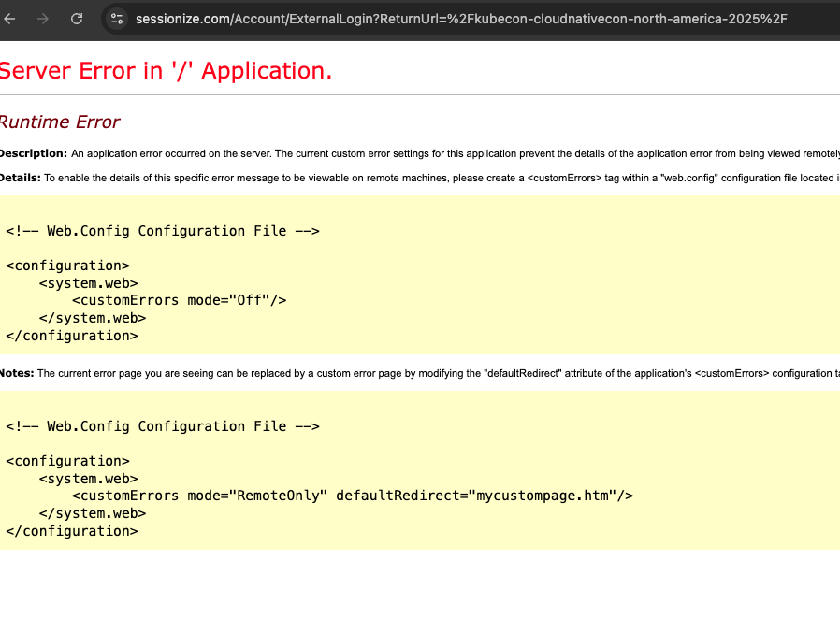This screenshot has height=618, width=840.
Task: Click the second closing </configuration> tag line
Action: 72,531
